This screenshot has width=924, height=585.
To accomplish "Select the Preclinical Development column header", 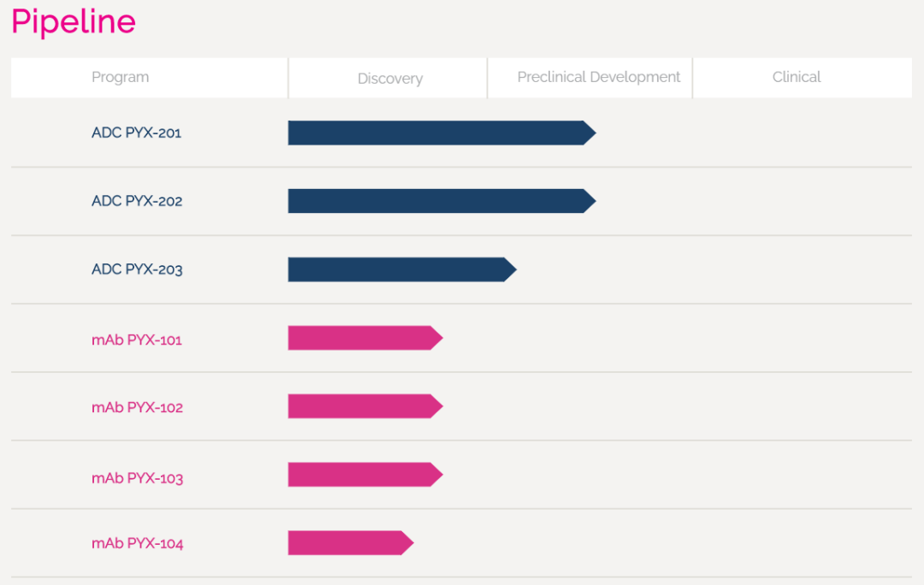I will [x=598, y=77].
